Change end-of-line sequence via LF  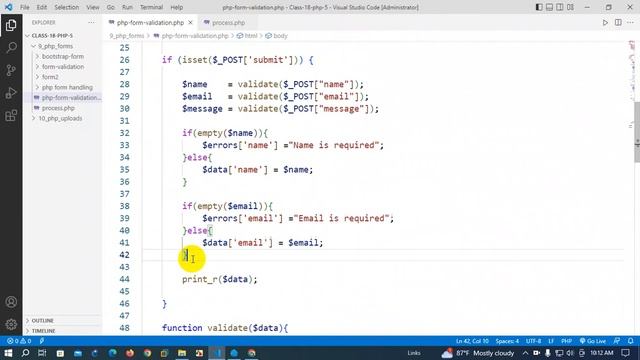(x=551, y=341)
